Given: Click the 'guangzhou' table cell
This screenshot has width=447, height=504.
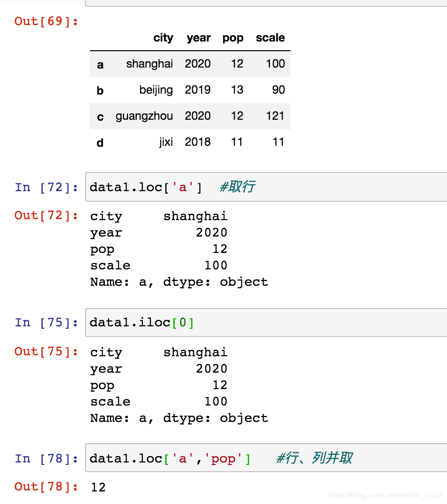Looking at the screenshot, I should (144, 116).
